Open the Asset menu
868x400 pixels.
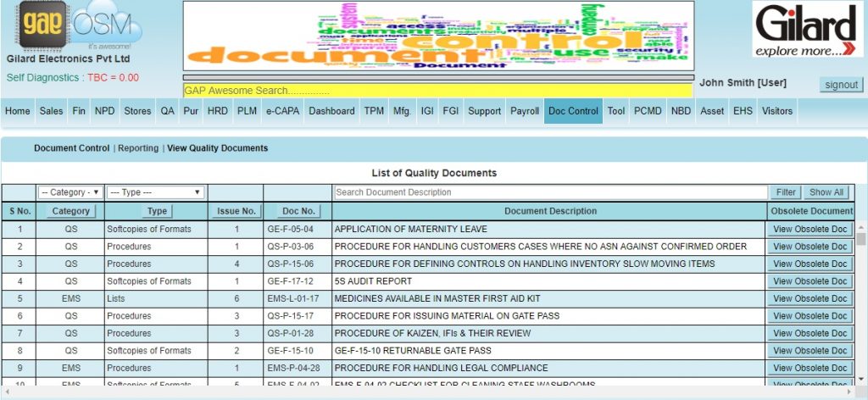point(712,111)
